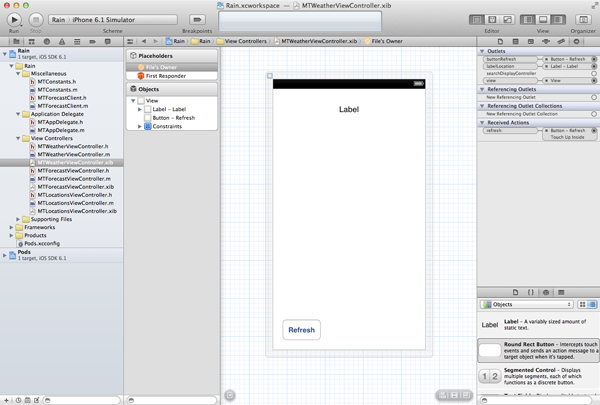Switch to the Assistant editor

point(492,20)
